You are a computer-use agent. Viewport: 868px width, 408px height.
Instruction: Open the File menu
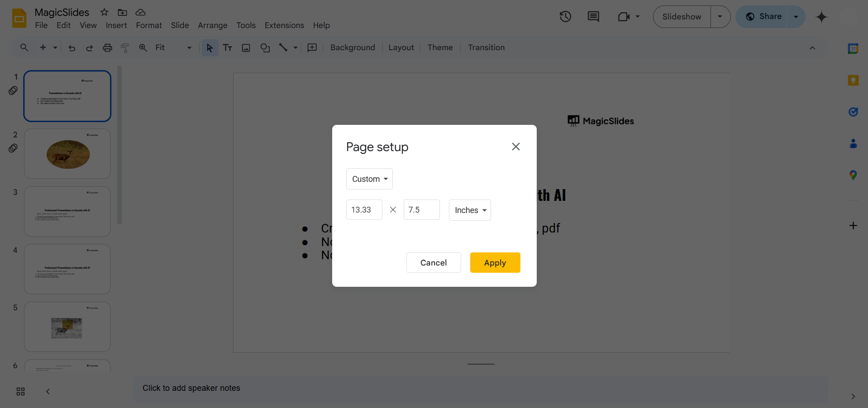tap(41, 25)
